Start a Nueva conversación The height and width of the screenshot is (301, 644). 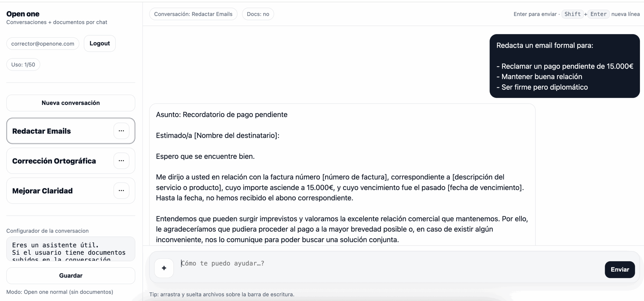[71, 103]
